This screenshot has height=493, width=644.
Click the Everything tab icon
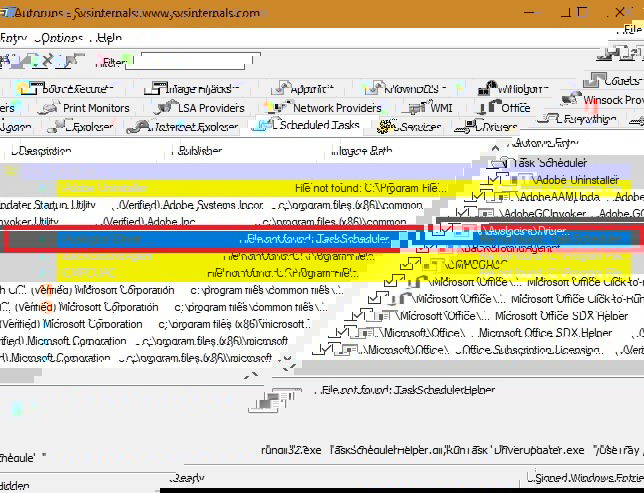550,119
